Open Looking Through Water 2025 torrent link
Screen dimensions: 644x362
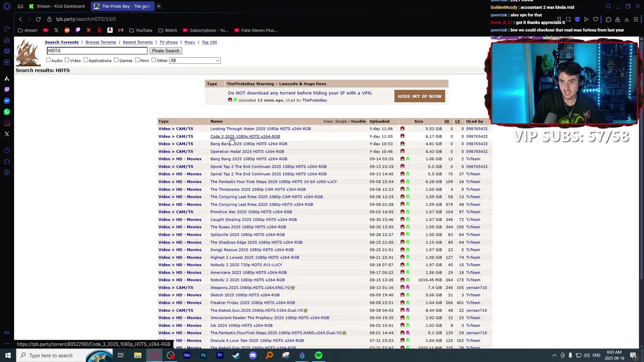261,129
